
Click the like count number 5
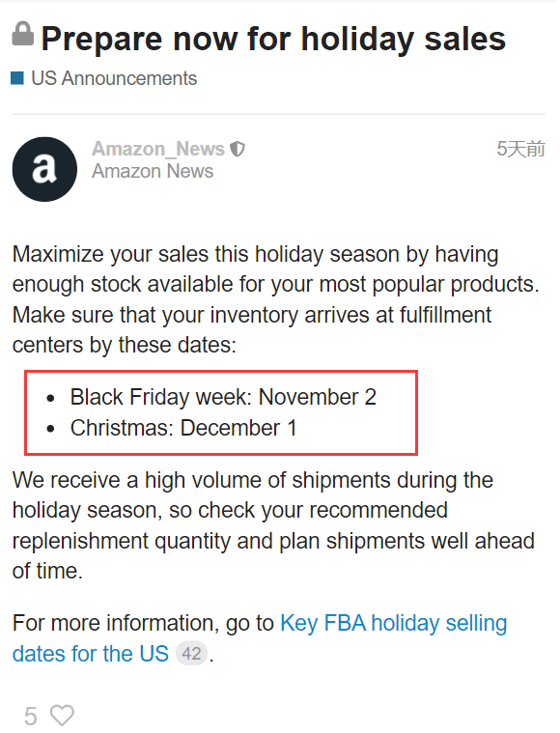point(30,717)
